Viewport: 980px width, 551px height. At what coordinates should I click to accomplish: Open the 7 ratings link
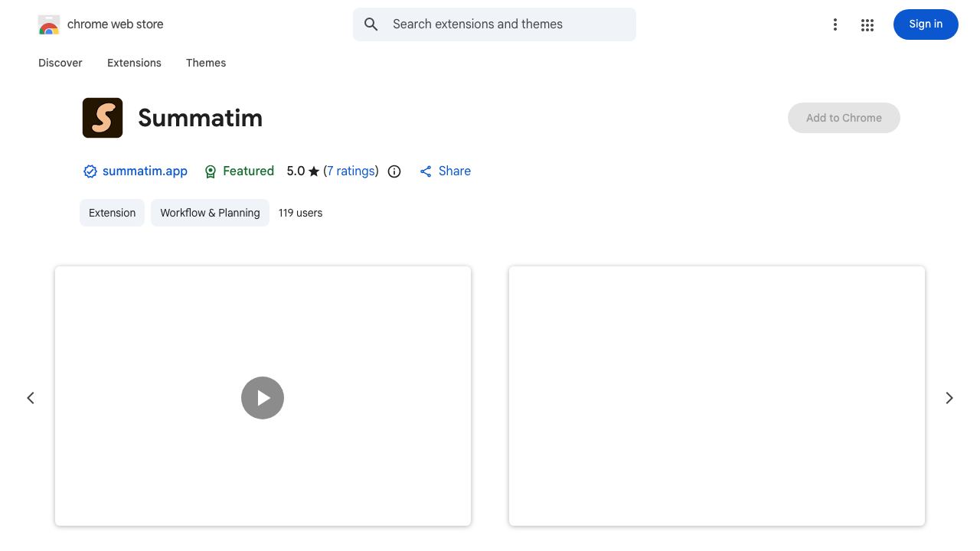click(x=351, y=171)
